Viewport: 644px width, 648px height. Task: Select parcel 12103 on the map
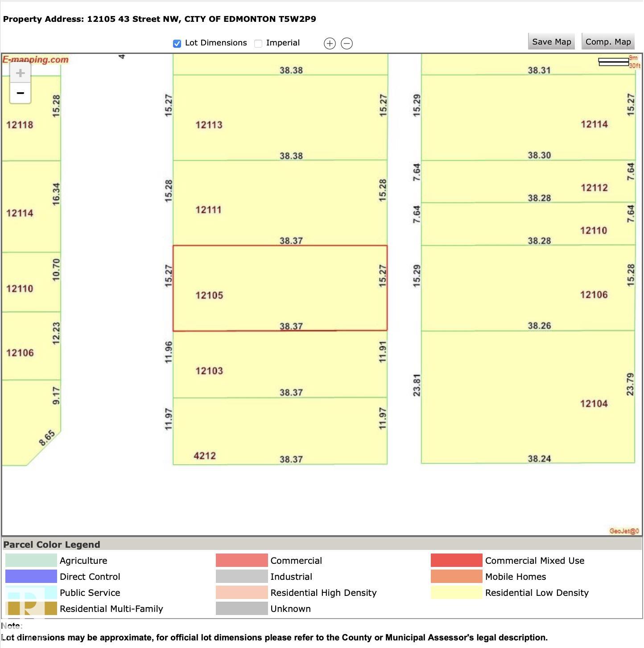click(x=280, y=364)
